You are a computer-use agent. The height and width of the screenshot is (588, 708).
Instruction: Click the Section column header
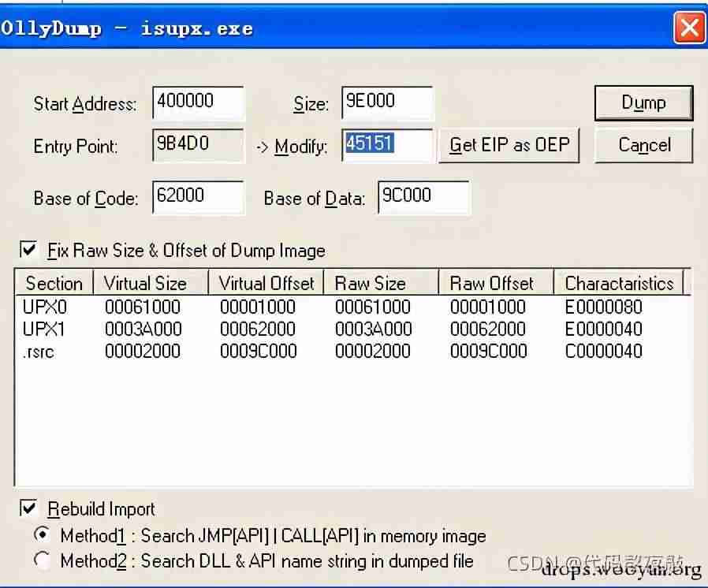(x=54, y=282)
